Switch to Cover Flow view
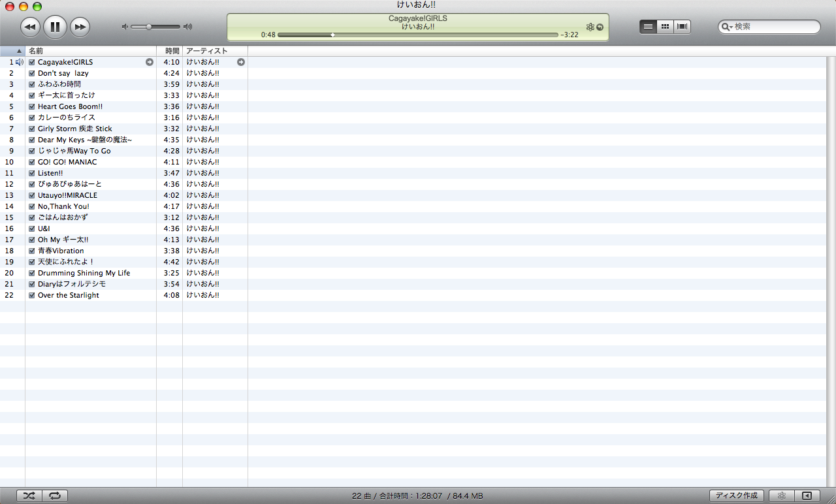Screen dimensions: 836x504 tap(682, 27)
